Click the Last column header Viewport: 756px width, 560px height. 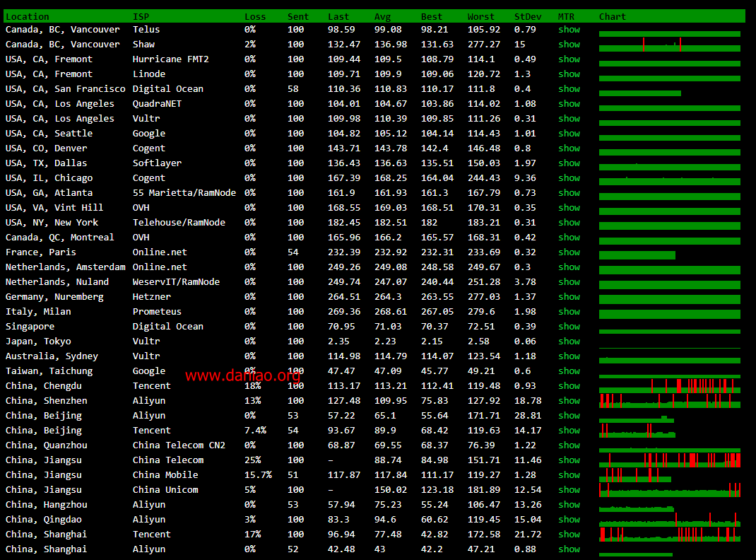coord(338,16)
